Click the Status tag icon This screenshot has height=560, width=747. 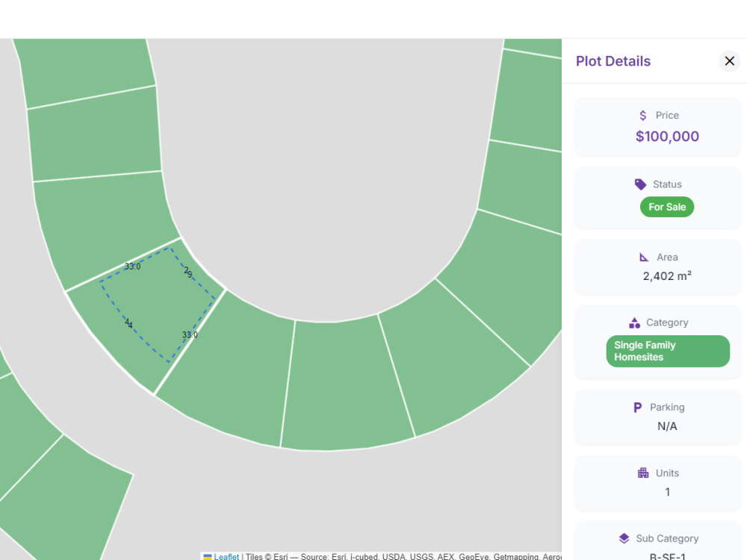click(640, 184)
